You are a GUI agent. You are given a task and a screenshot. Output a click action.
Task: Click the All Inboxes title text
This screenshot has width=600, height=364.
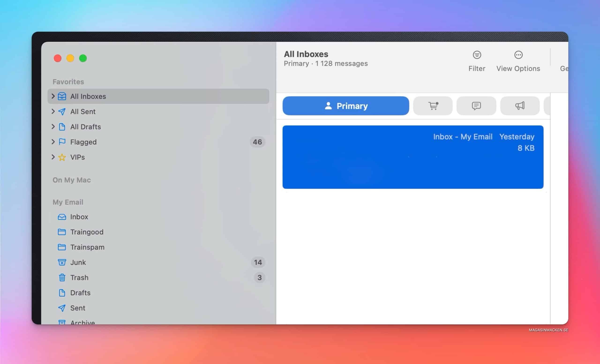click(x=306, y=54)
